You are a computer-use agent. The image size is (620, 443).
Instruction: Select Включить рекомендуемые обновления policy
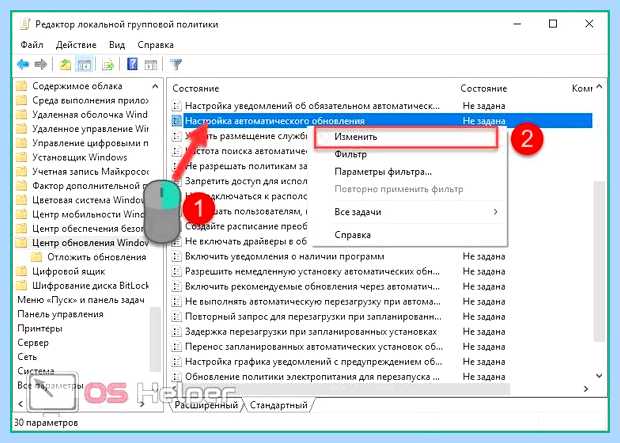(x=312, y=286)
